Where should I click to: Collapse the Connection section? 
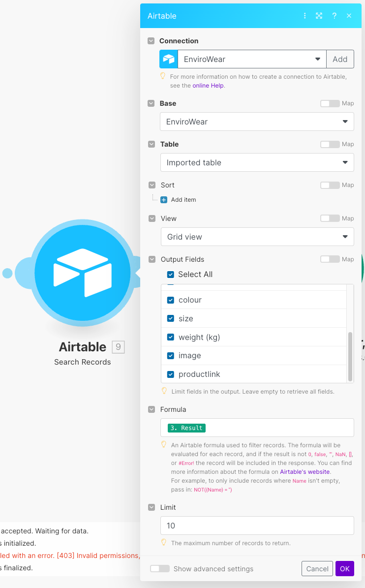151,41
